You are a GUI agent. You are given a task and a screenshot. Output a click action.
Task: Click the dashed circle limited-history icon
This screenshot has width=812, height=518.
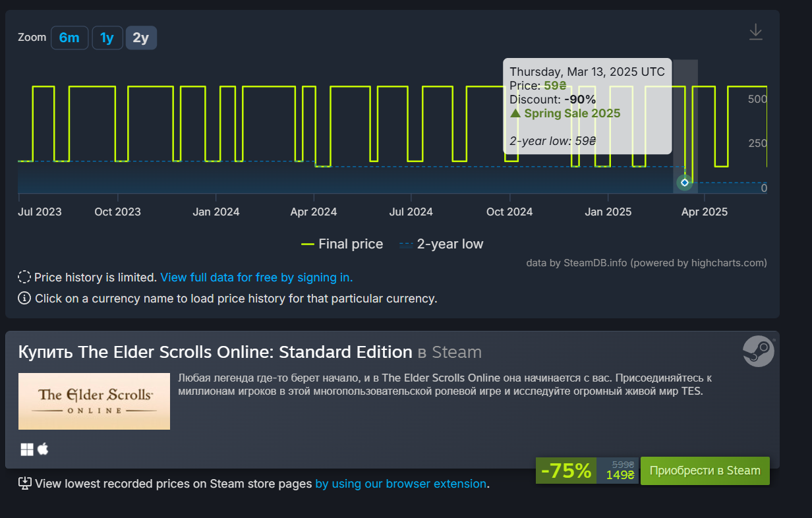24,277
